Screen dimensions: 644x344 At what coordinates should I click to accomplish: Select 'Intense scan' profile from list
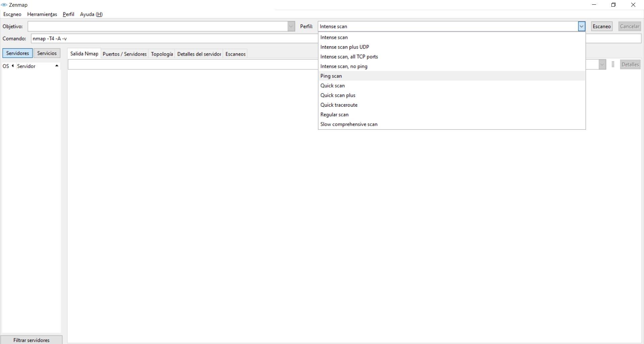[452, 37]
